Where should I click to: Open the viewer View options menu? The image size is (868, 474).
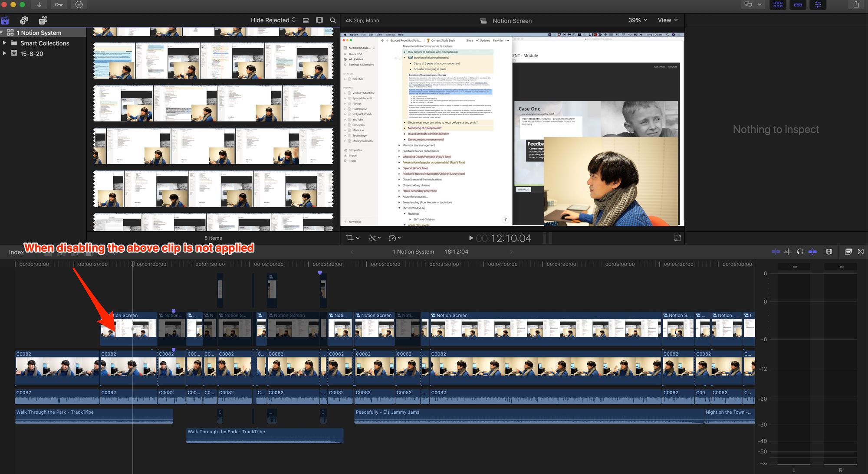(667, 20)
